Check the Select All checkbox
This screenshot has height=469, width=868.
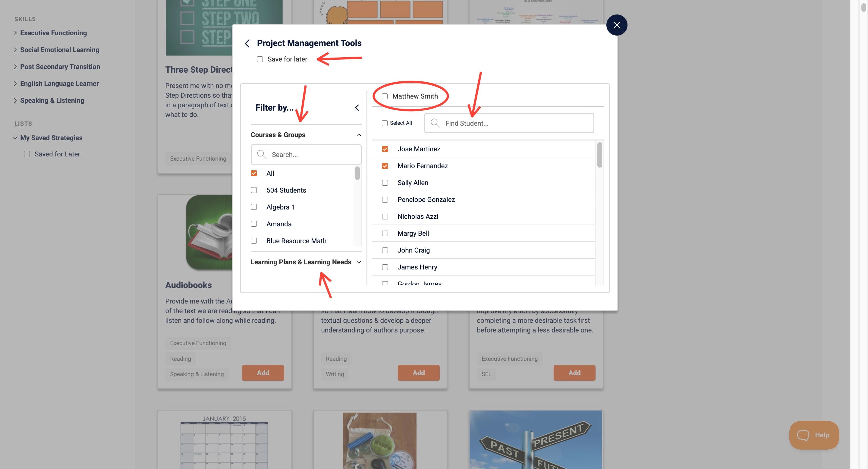tap(385, 123)
